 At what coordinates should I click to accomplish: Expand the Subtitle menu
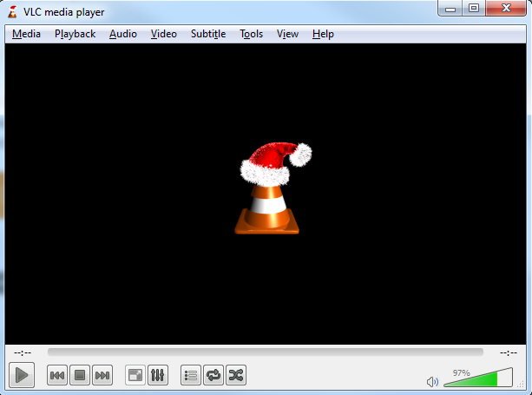207,34
